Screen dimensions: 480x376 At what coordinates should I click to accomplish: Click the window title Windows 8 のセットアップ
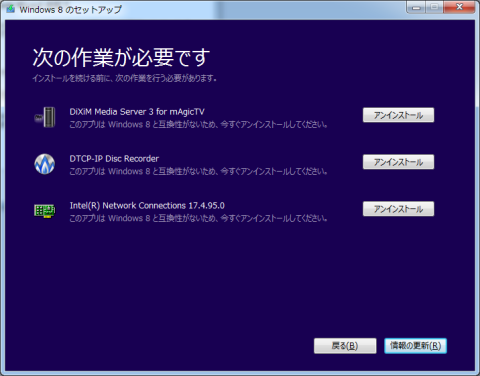point(71,10)
